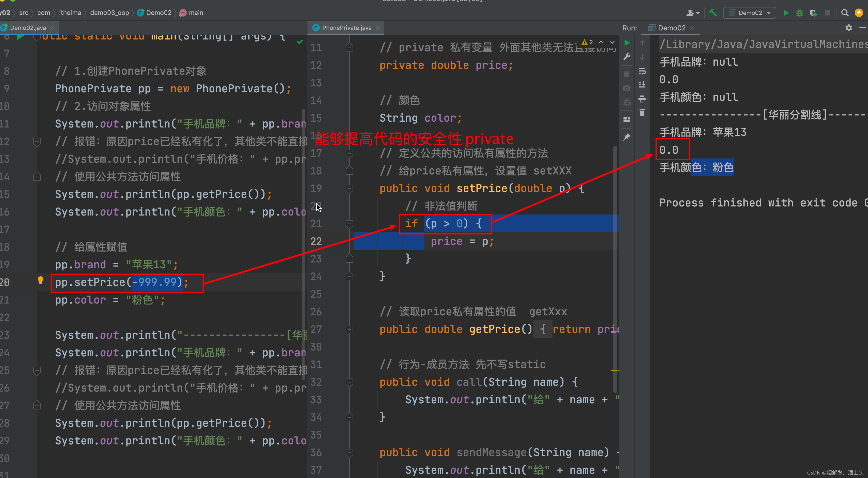Viewport: 868px width, 478px height.
Task: Collapse setPrice method fold marker at line 19
Action: (x=349, y=189)
